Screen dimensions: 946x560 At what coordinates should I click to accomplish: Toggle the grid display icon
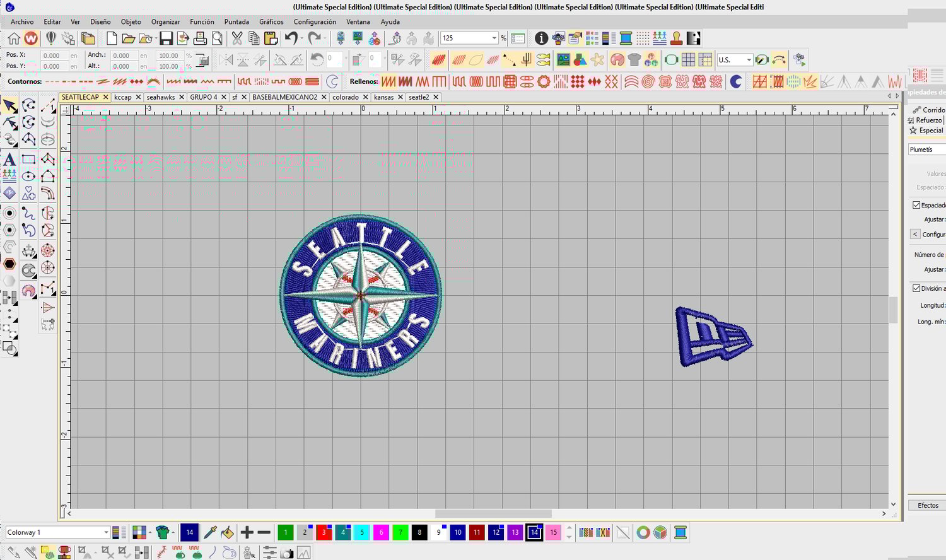click(x=688, y=60)
